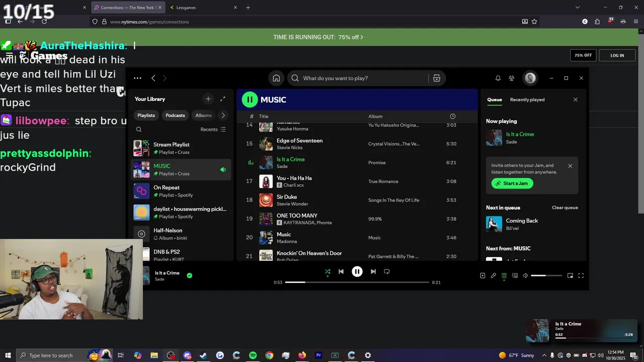
Task: Switch to the Lessgames browser tab
Action: (203, 8)
